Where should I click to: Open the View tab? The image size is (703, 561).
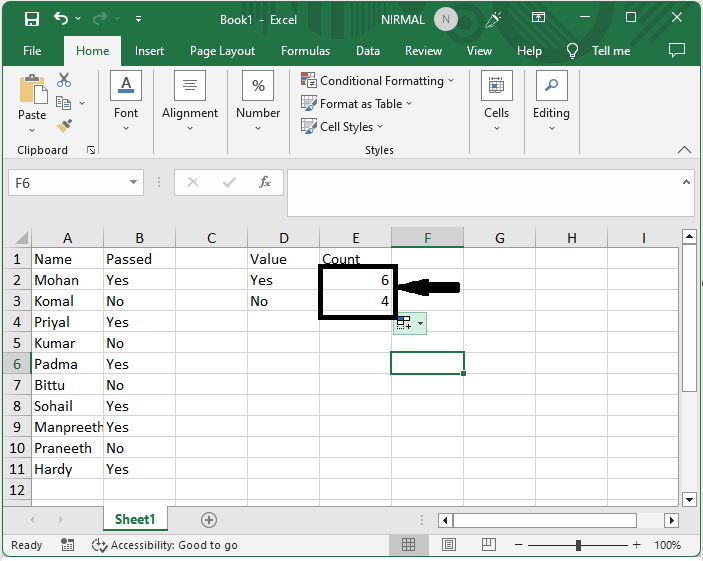[x=479, y=51]
